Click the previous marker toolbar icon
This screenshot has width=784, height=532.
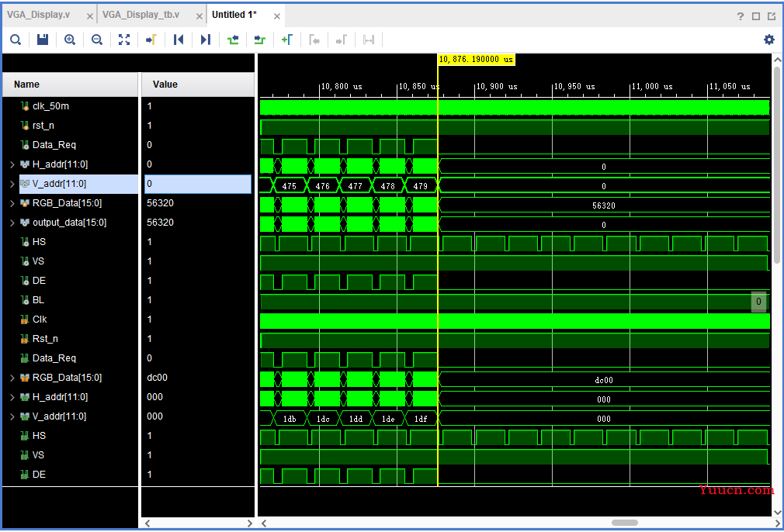coord(314,40)
